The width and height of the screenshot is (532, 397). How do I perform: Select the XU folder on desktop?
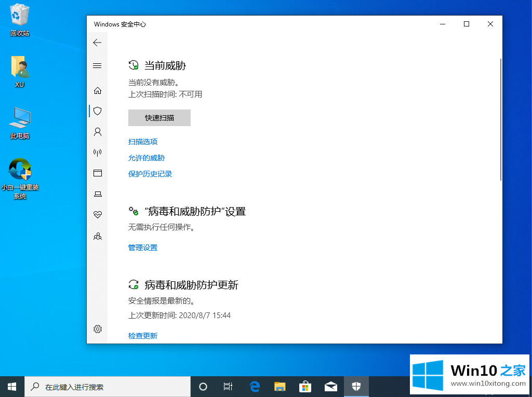[20, 72]
